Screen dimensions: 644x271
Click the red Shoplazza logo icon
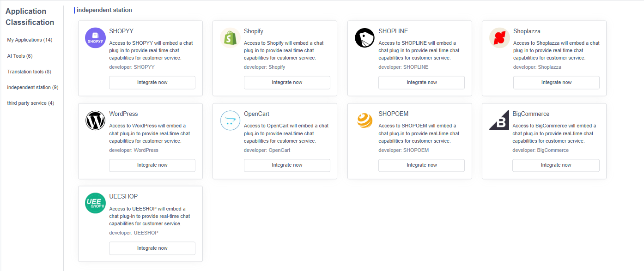point(499,38)
